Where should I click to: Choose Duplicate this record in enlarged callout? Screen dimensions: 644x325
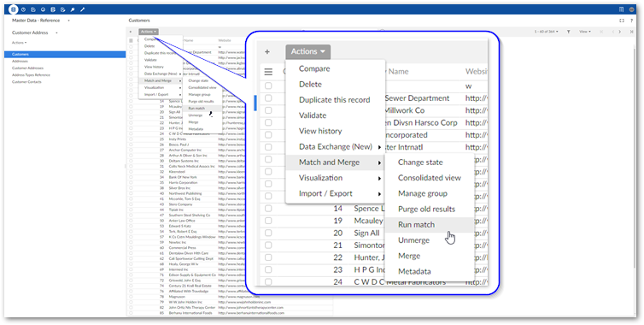click(335, 100)
